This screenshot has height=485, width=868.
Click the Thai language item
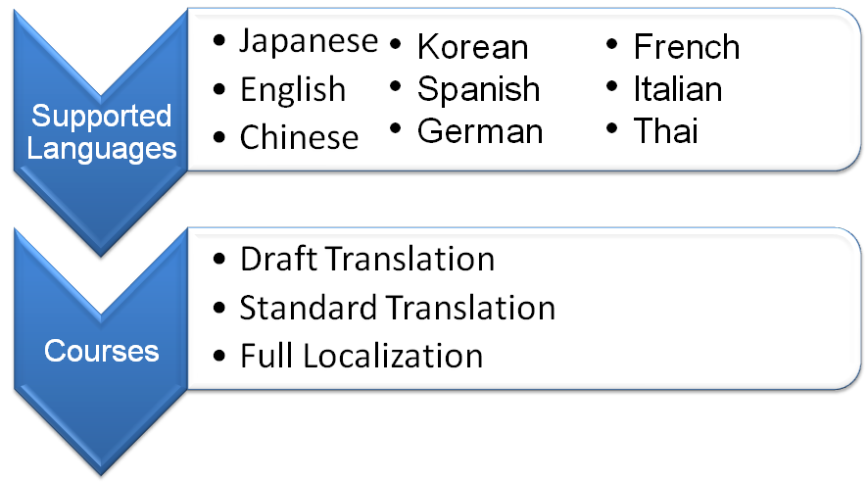(x=665, y=131)
